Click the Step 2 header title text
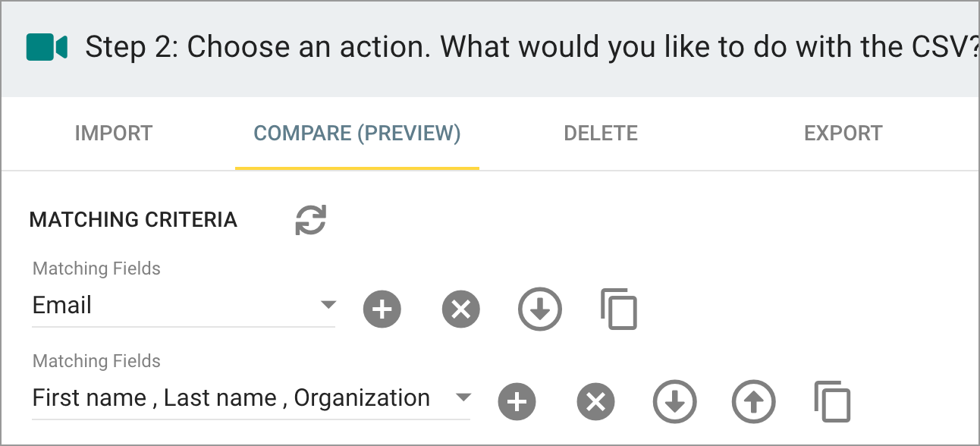The width and height of the screenshot is (980, 446). pyautogui.click(x=532, y=48)
